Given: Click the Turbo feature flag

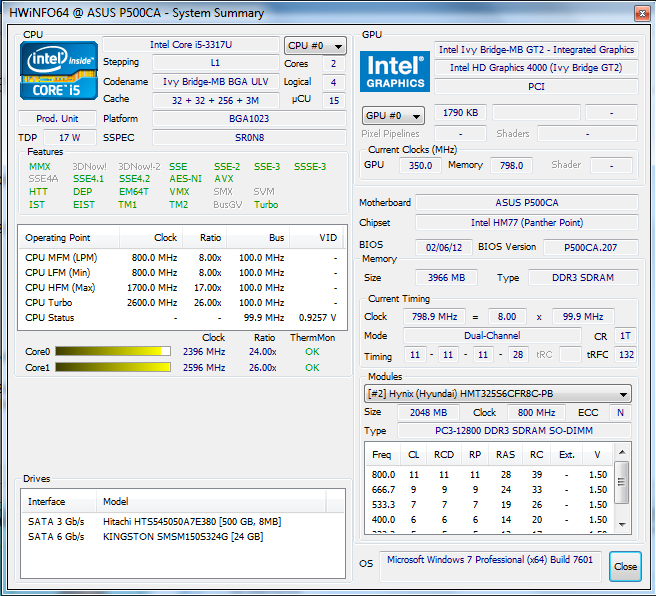Looking at the screenshot, I should 266,205.
